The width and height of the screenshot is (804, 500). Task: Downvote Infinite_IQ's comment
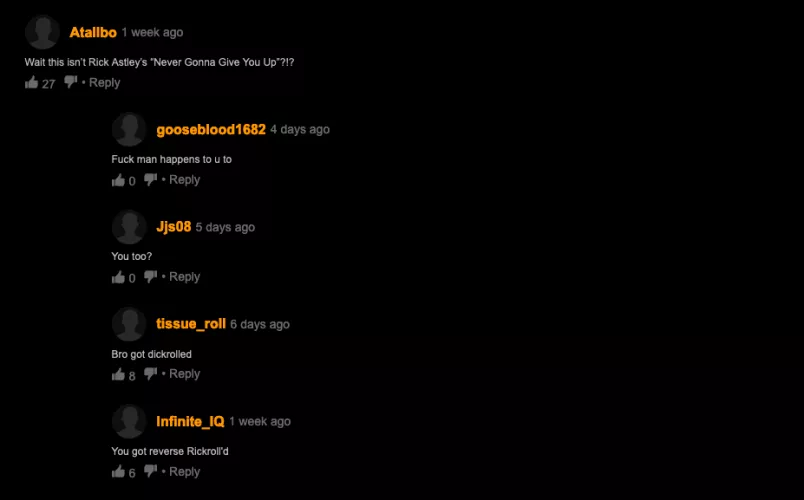150,471
